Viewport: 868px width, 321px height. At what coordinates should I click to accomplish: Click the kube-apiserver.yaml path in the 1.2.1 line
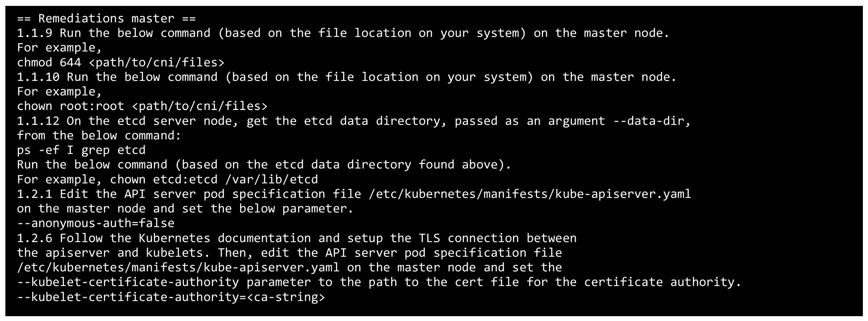point(529,194)
